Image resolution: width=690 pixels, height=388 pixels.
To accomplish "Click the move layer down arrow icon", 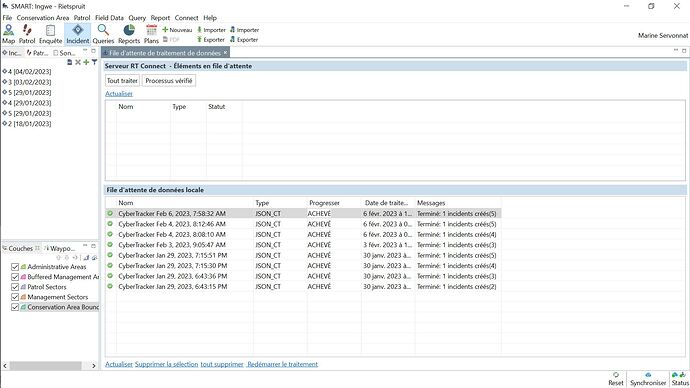I will click(x=66, y=258).
